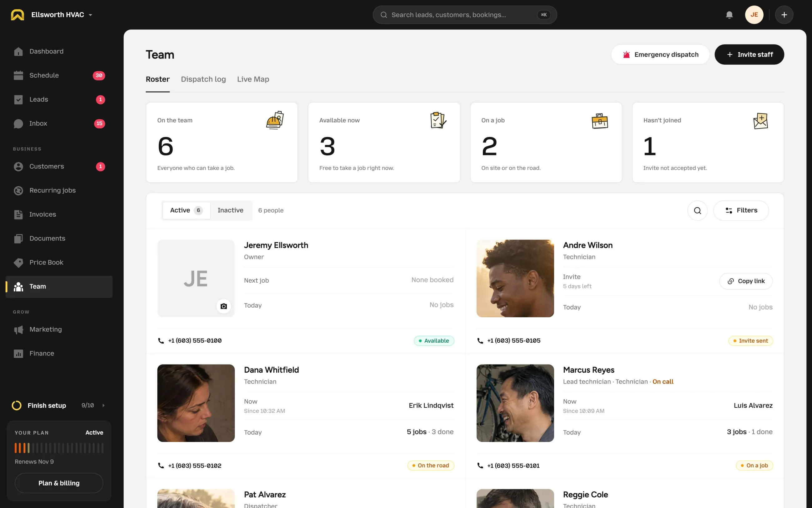Click the Invite staff button
Screen dimensions: 812x508
click(x=749, y=54)
